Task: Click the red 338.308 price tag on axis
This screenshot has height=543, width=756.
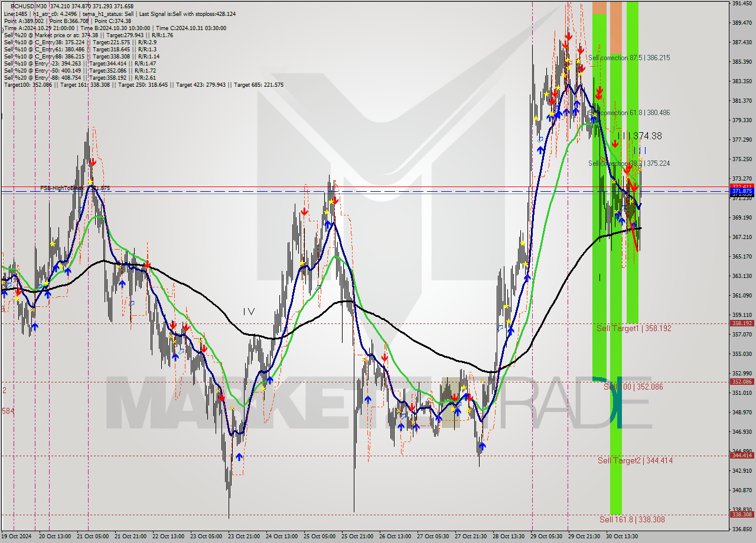Action: [x=742, y=515]
